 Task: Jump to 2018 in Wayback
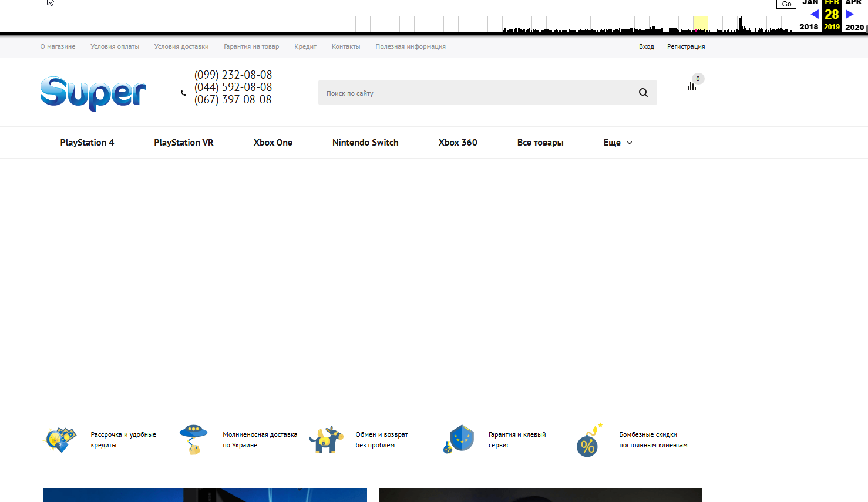[809, 26]
